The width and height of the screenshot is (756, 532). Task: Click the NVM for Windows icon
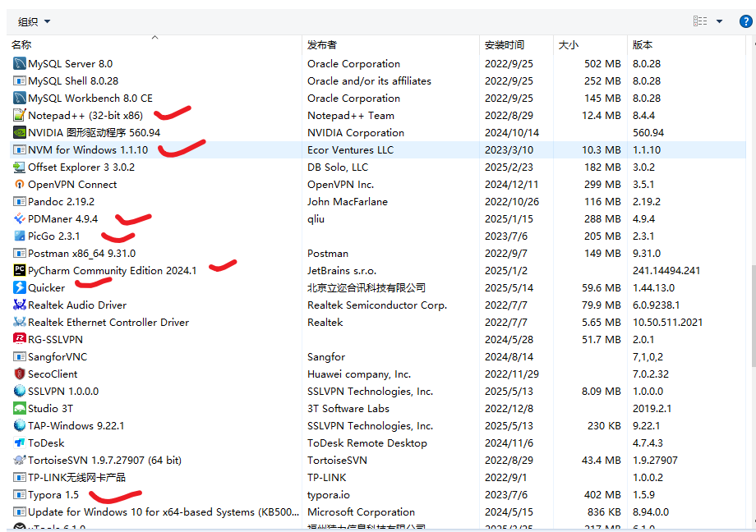click(19, 150)
